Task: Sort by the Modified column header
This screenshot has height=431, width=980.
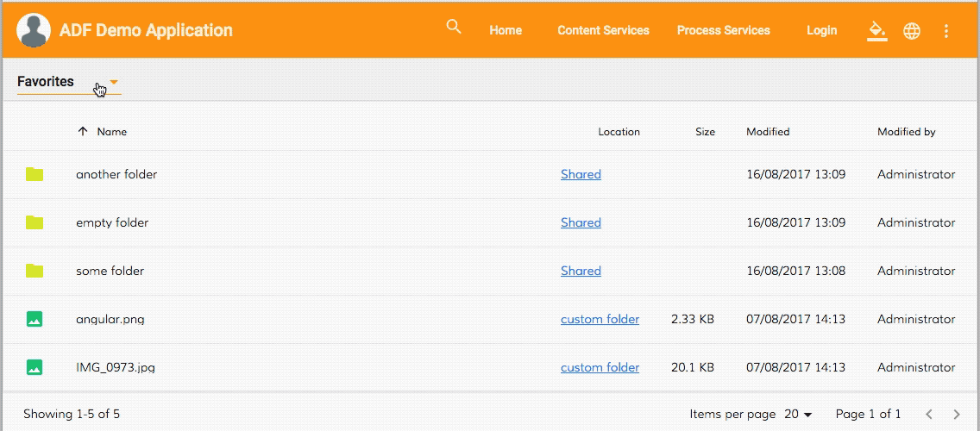Action: tap(768, 132)
